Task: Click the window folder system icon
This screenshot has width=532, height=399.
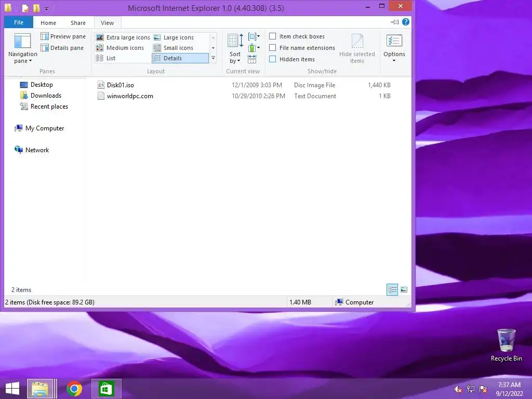Action: click(8, 7)
